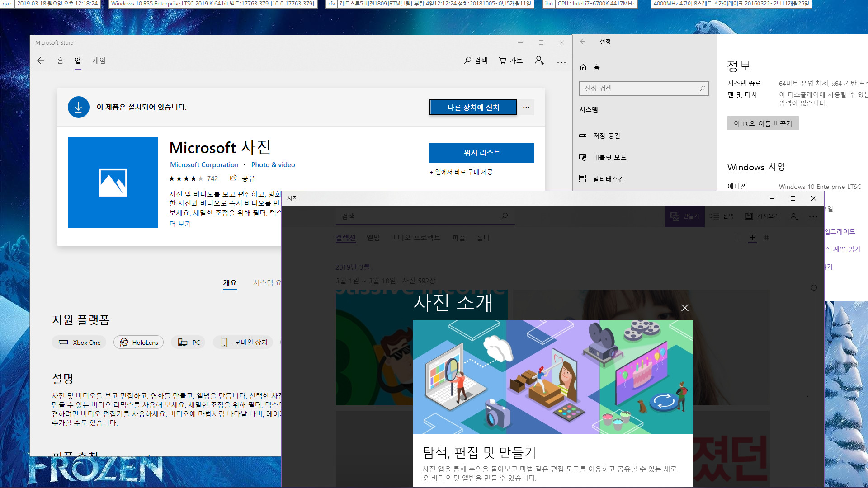Click the 사진 소개 illustration banner
The image size is (868, 488).
click(x=552, y=377)
